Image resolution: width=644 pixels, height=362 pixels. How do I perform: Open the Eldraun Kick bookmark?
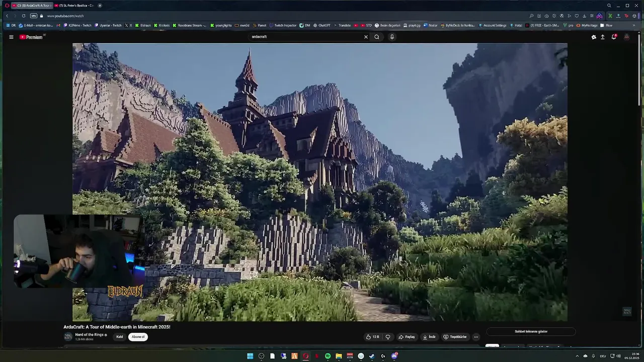pyautogui.click(x=143, y=25)
